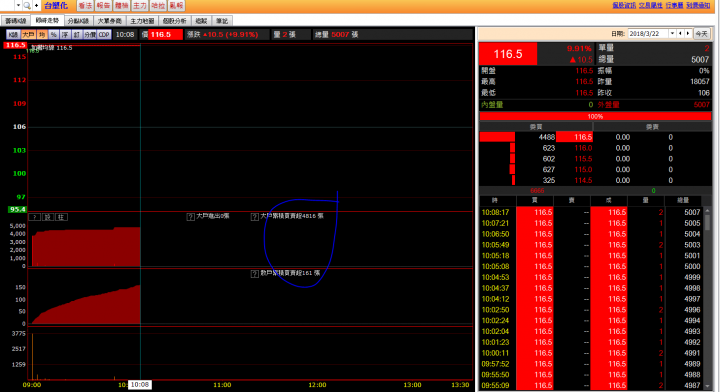
Task: Click the 10:08:17 trade row
Action: [x=591, y=213]
